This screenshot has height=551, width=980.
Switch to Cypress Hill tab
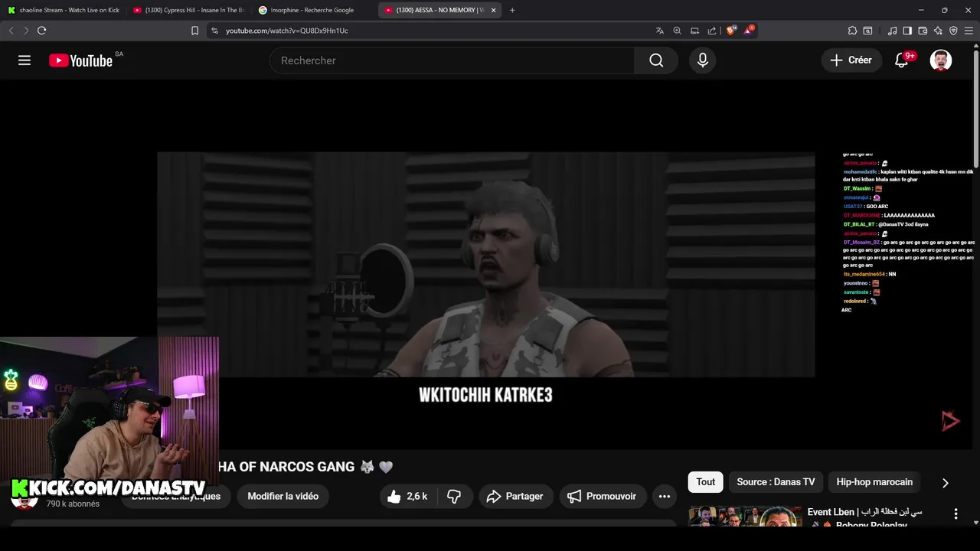click(x=188, y=10)
